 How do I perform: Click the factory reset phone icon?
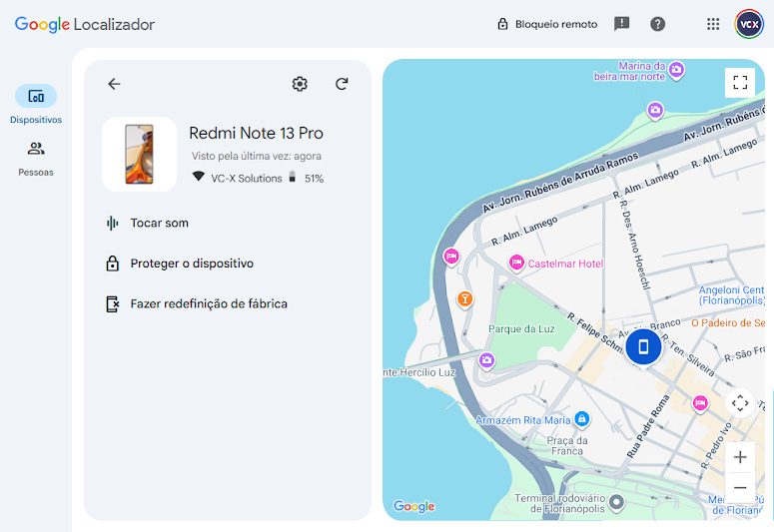[113, 304]
